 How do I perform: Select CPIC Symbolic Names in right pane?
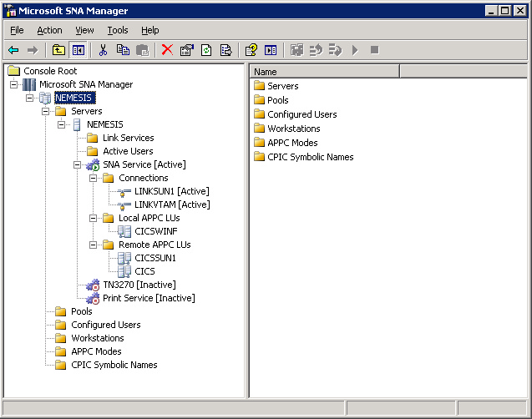tap(310, 157)
